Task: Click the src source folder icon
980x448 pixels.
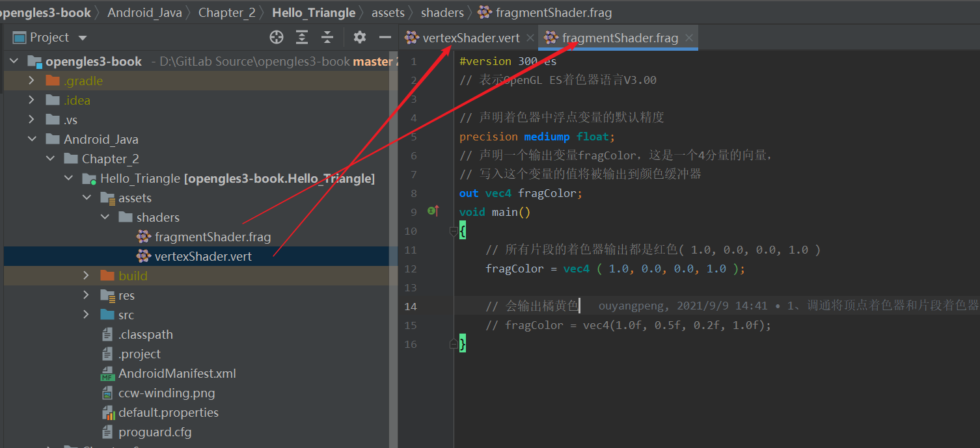Action: 107,315
